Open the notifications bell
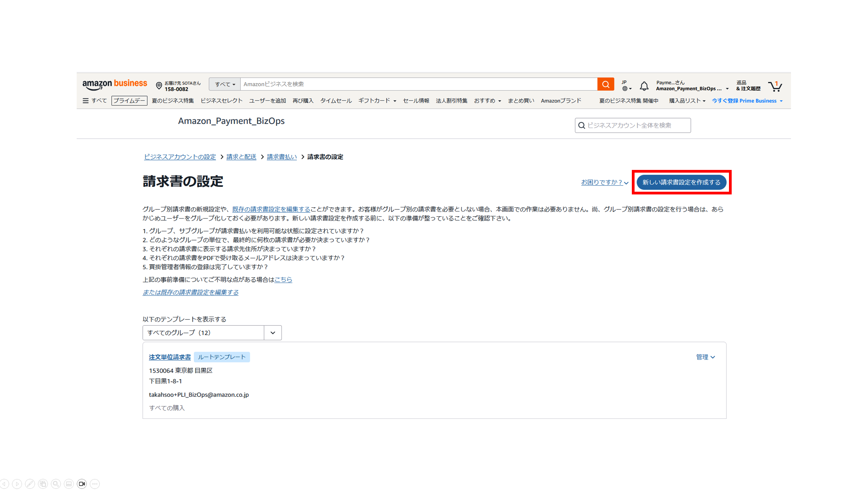The width and height of the screenshot is (868, 490). (644, 86)
